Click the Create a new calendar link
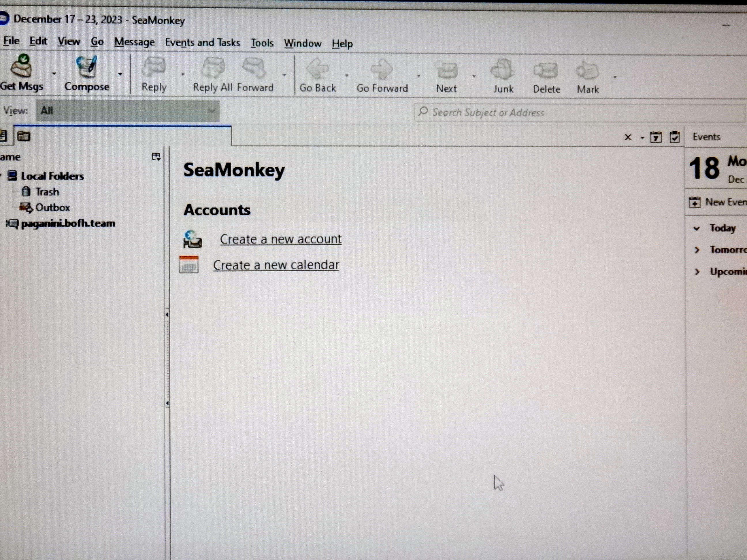This screenshot has width=747, height=560. 276,265
